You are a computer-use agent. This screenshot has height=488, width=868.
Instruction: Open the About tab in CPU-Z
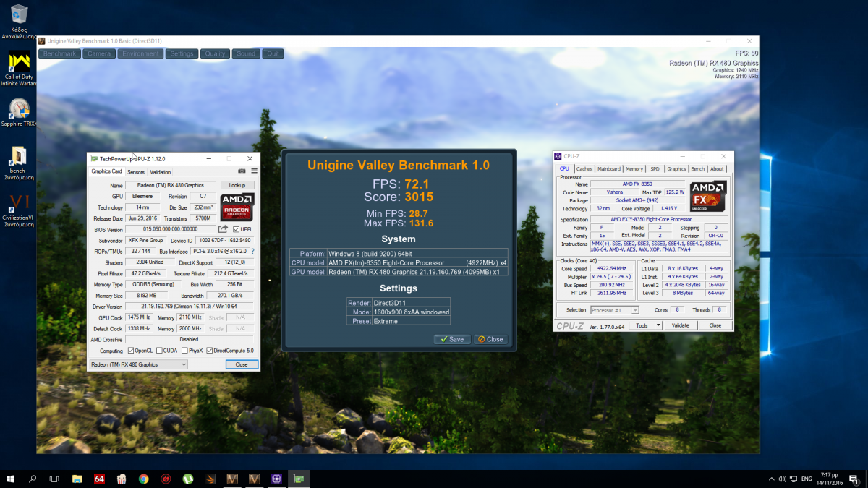pos(717,168)
